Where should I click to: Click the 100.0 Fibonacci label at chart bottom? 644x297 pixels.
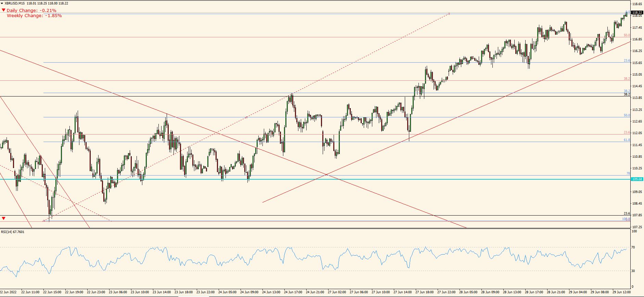pyautogui.click(x=626, y=219)
